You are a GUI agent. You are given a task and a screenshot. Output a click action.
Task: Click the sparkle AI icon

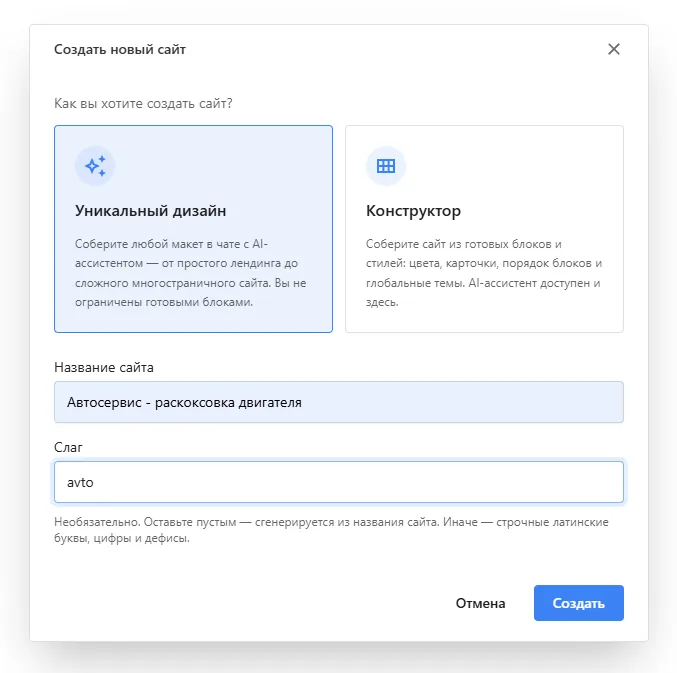[x=95, y=166]
